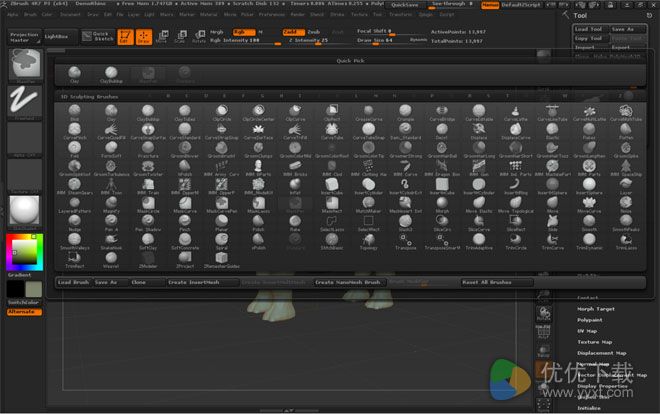
Task: Pick the InsertHRing brush
Action: click(516, 186)
